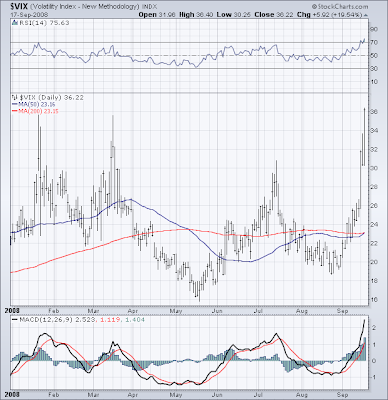Open the StockCharts.com copyright link
The height and width of the screenshot is (400, 388).
340,7
